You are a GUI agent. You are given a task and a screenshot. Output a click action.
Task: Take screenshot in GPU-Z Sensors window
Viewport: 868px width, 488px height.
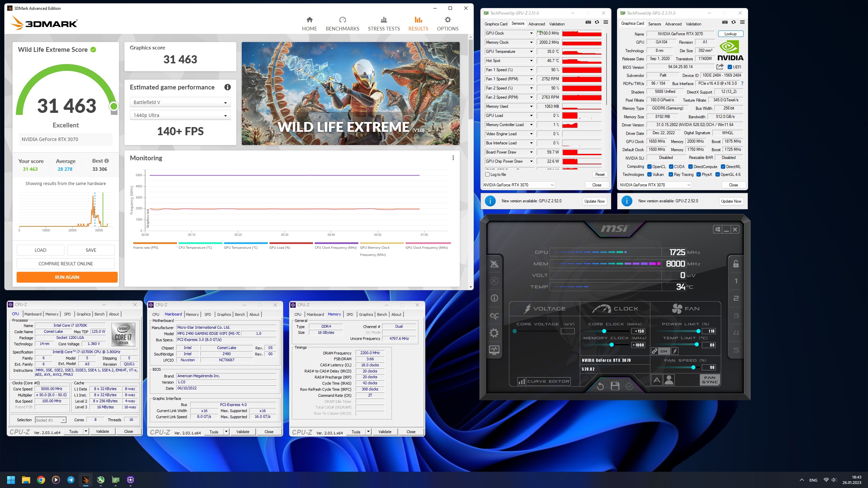[x=588, y=22]
